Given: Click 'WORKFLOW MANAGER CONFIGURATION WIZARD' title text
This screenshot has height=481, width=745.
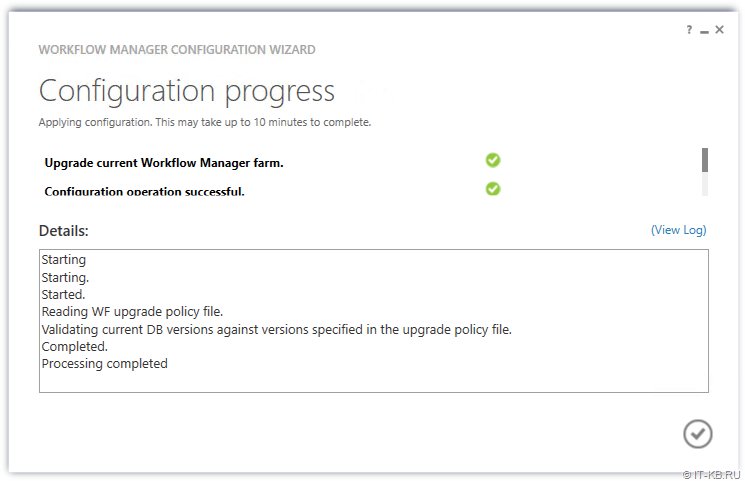Looking at the screenshot, I should 177,49.
